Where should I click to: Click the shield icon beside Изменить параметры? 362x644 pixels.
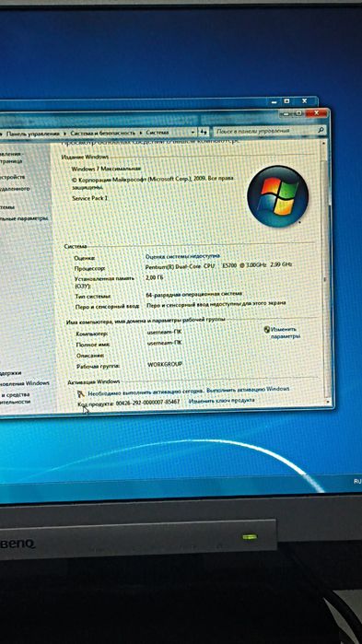pyautogui.click(x=267, y=330)
